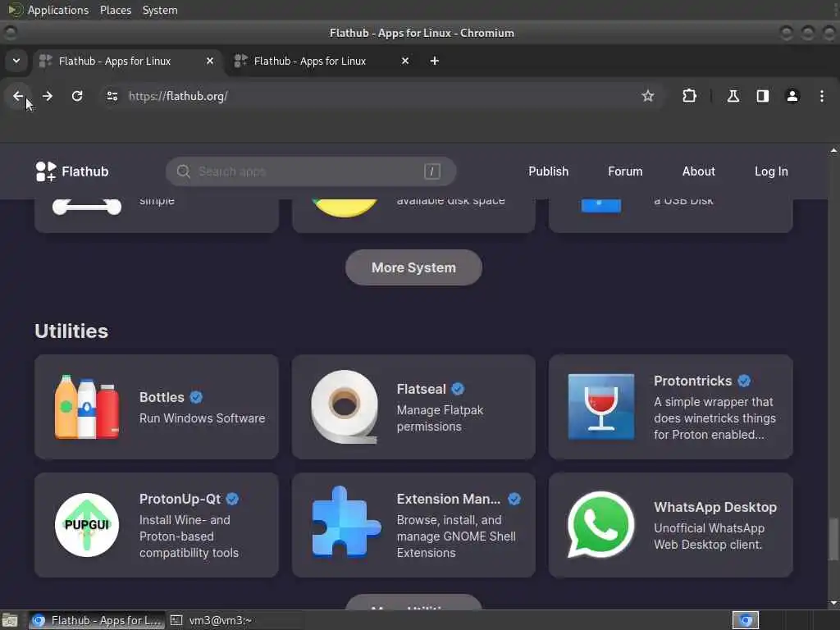The height and width of the screenshot is (630, 840).
Task: Open the Bottles app title
Action: (x=162, y=397)
